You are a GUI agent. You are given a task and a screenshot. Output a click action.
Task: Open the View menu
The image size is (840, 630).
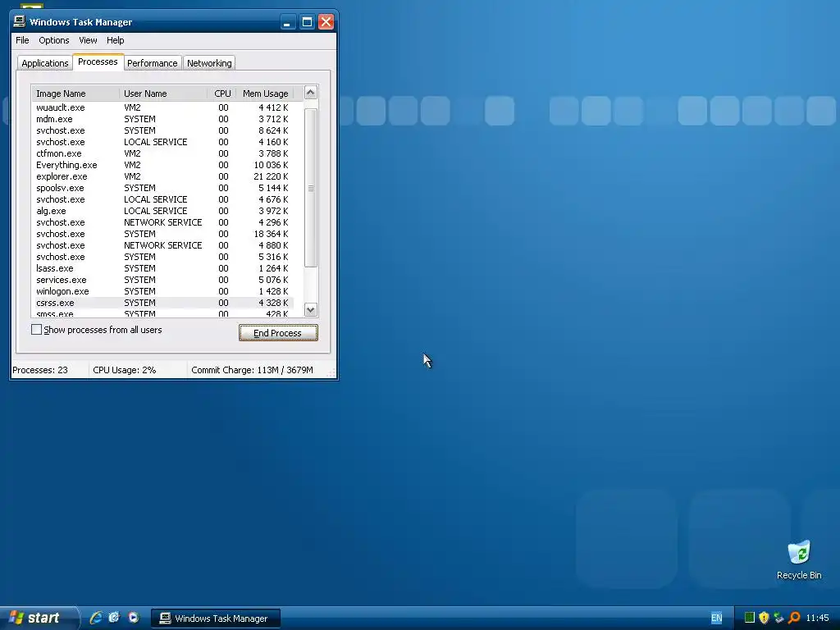coord(88,40)
